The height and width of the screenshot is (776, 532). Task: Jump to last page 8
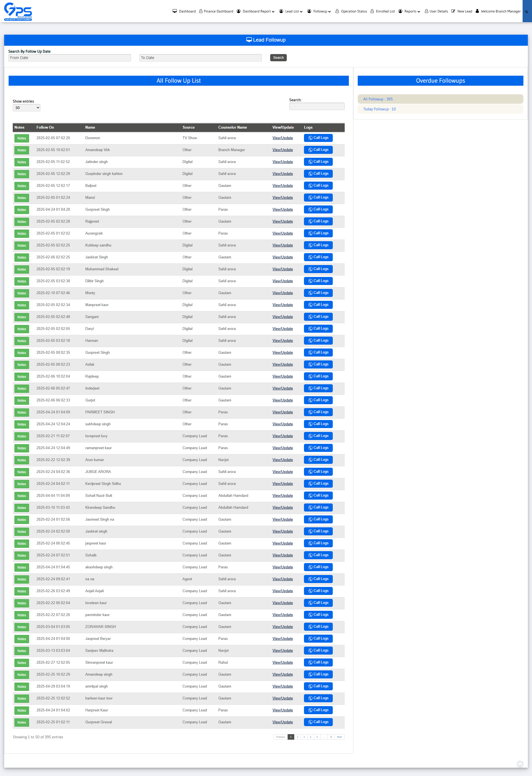point(331,737)
